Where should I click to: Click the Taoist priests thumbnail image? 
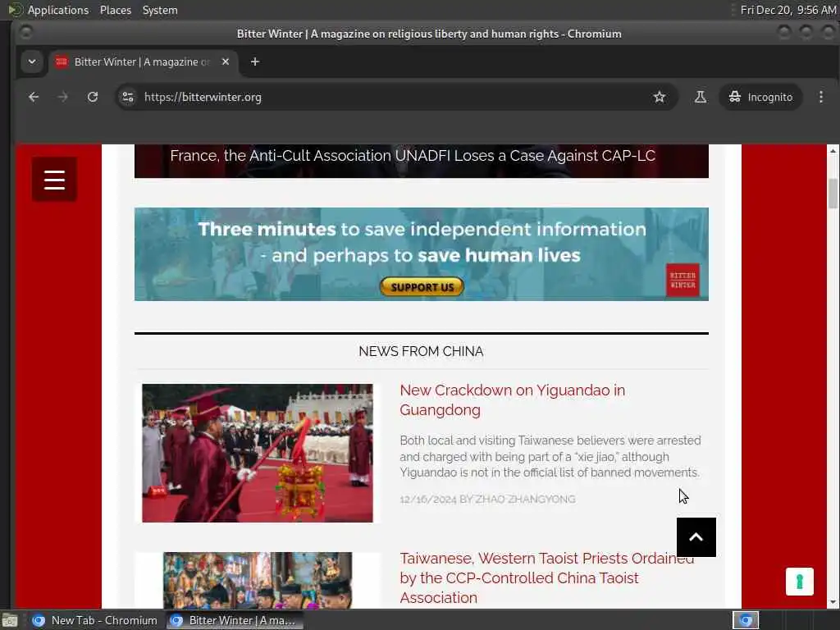tap(257, 580)
